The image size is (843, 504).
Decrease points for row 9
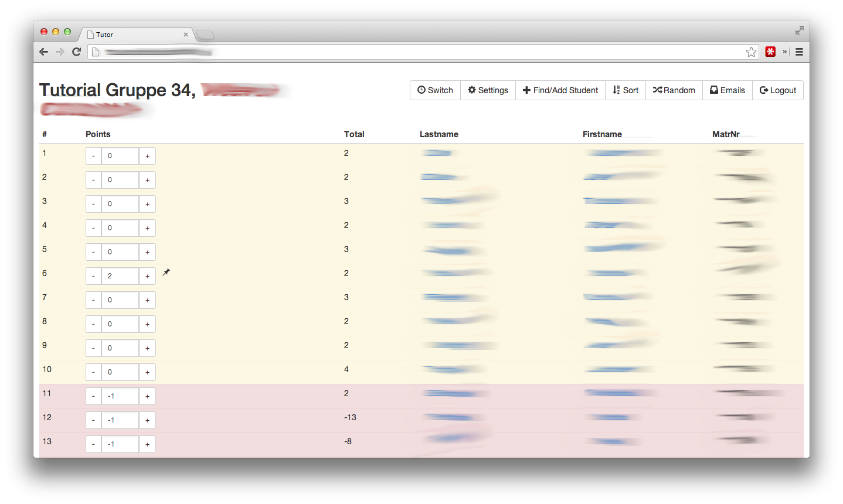[x=93, y=348]
